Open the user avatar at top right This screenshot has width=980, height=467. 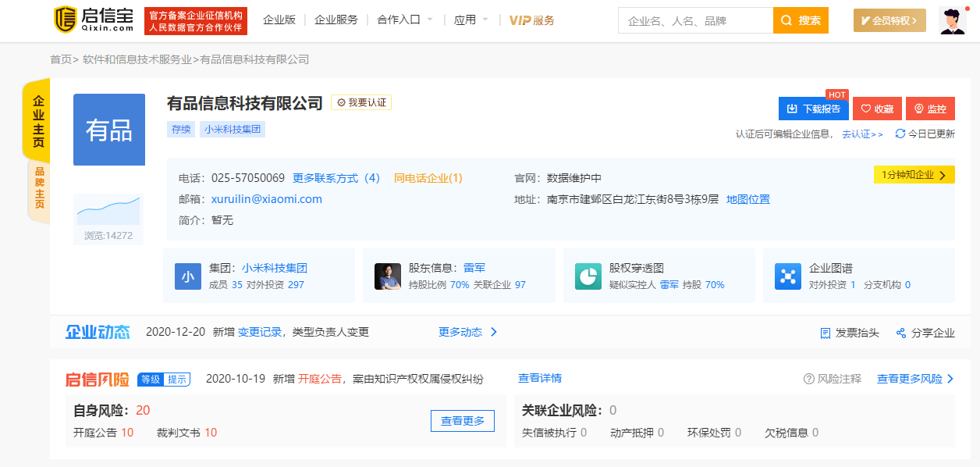952,20
